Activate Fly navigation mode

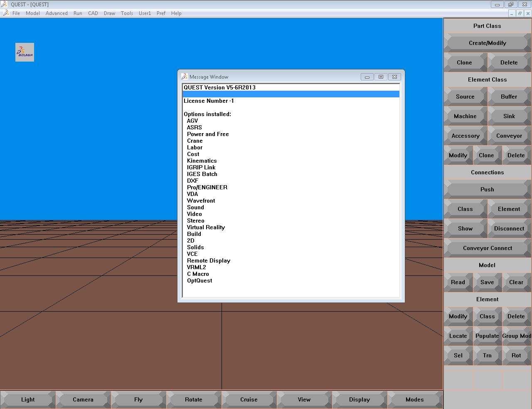click(x=138, y=399)
